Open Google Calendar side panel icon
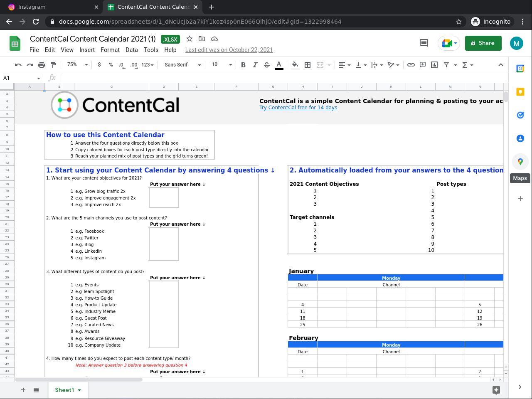Viewport: 532px width, 399px height. [520, 69]
